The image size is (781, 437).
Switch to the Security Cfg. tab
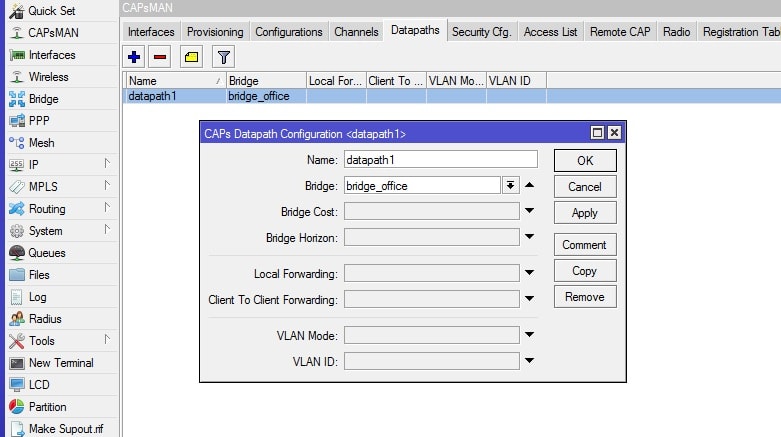point(481,32)
